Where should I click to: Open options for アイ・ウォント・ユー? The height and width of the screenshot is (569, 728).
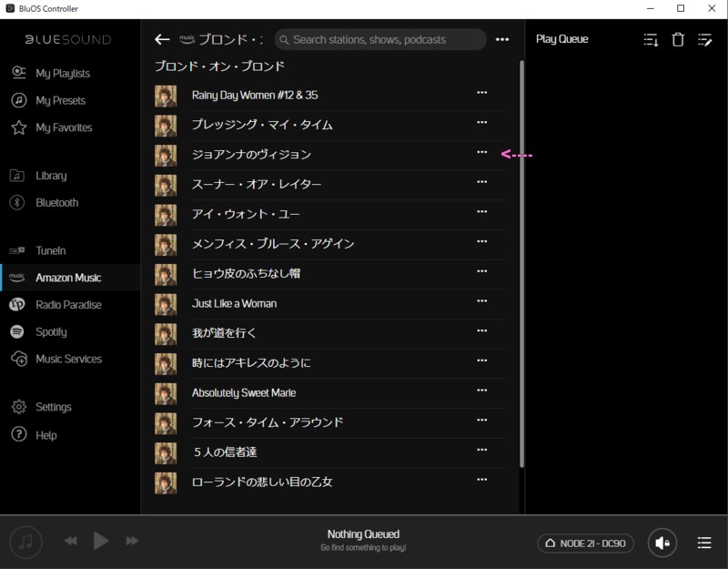coord(482,211)
